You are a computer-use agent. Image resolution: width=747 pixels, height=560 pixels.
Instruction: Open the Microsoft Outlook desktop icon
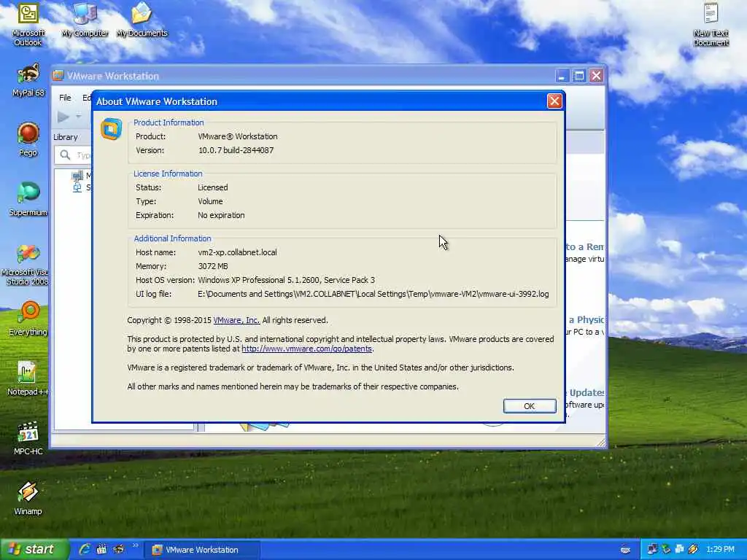[x=28, y=24]
